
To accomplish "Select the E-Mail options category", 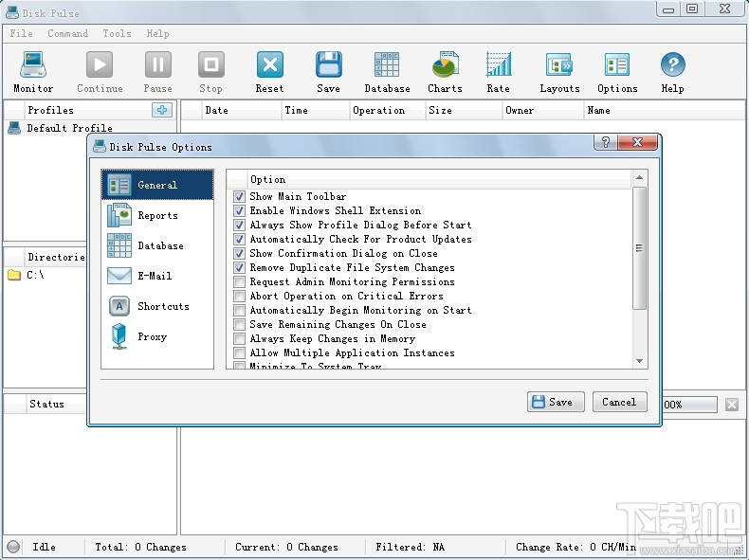I will [157, 276].
